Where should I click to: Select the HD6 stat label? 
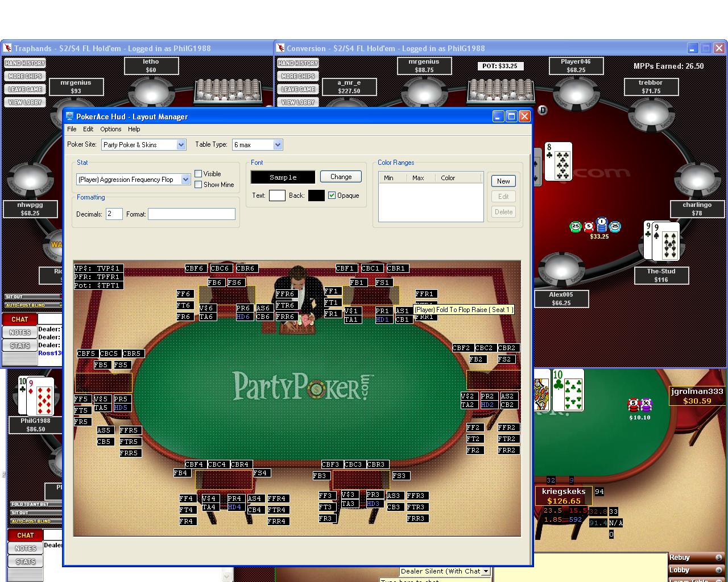[243, 317]
